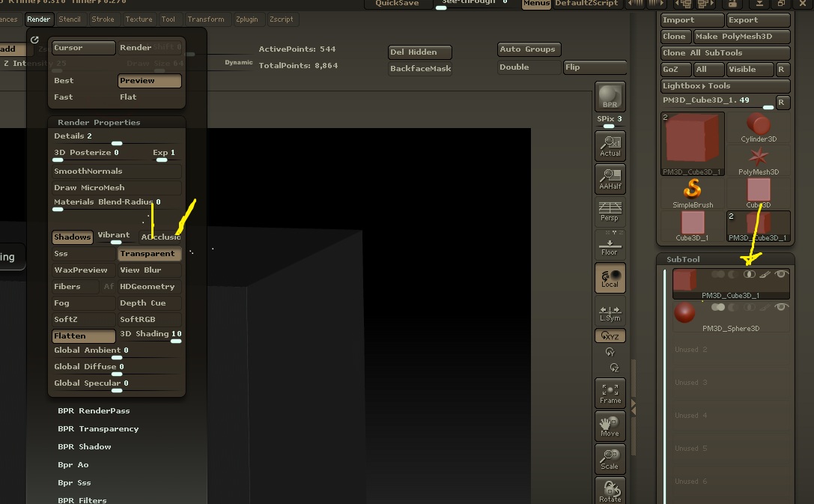Select the SimpleBrush tool
This screenshot has height=504, width=814.
693,194
